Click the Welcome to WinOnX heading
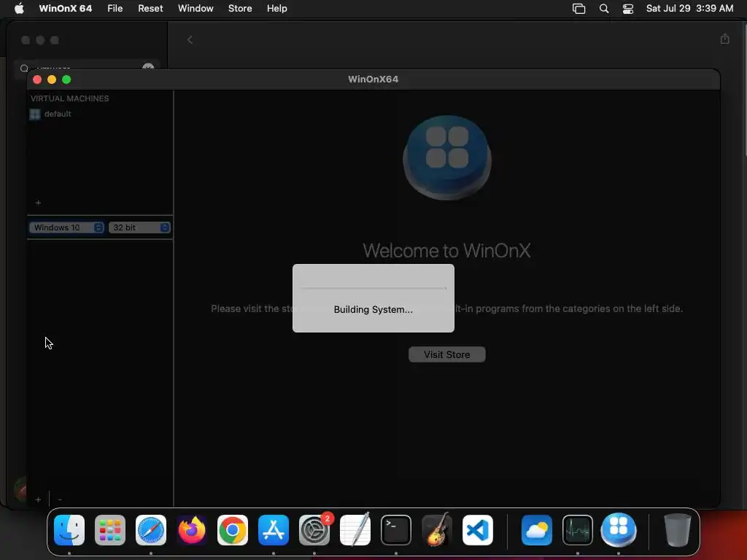The width and height of the screenshot is (747, 560). click(x=446, y=251)
